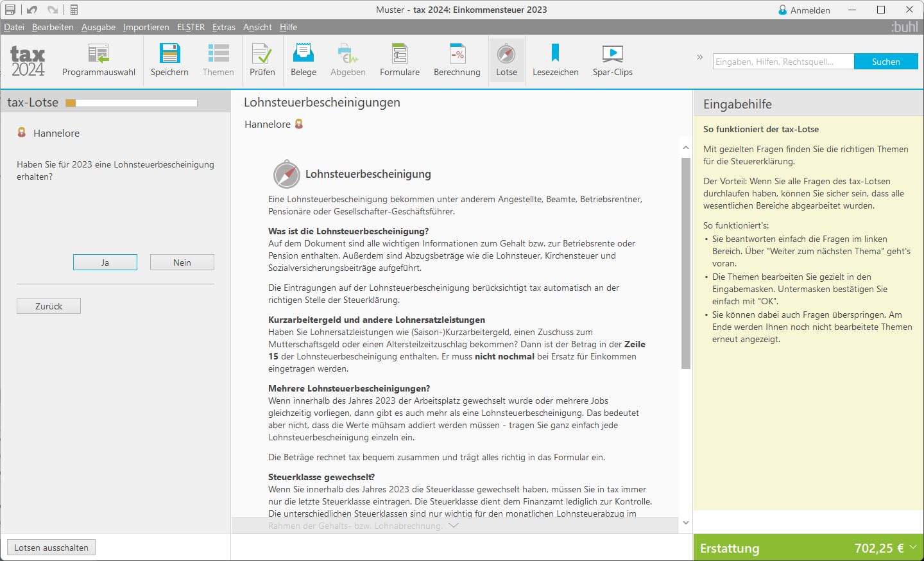Click the tax 2024 logo
This screenshot has height=561, width=924.
(x=28, y=62)
